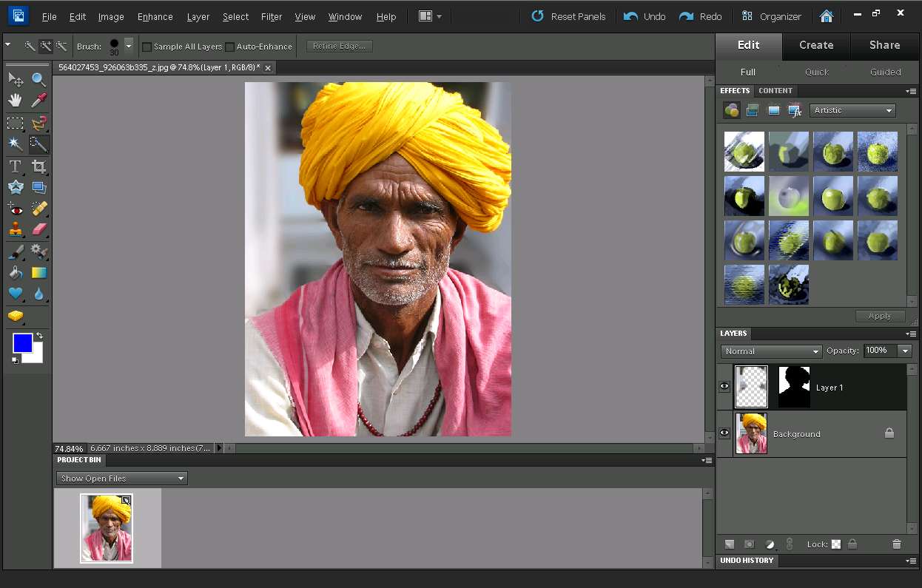Select the Type tool

click(x=15, y=166)
